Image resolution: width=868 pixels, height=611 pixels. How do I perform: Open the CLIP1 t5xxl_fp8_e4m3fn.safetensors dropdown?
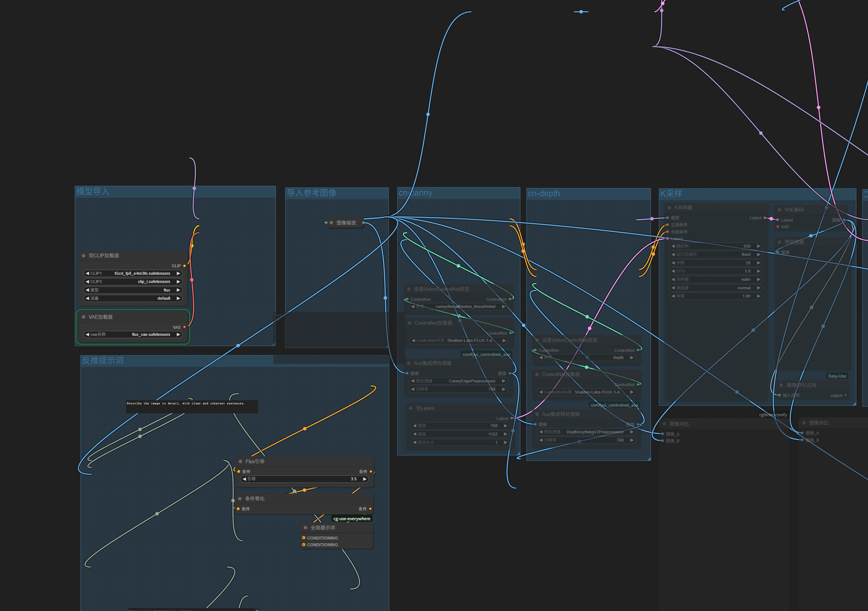click(x=133, y=273)
